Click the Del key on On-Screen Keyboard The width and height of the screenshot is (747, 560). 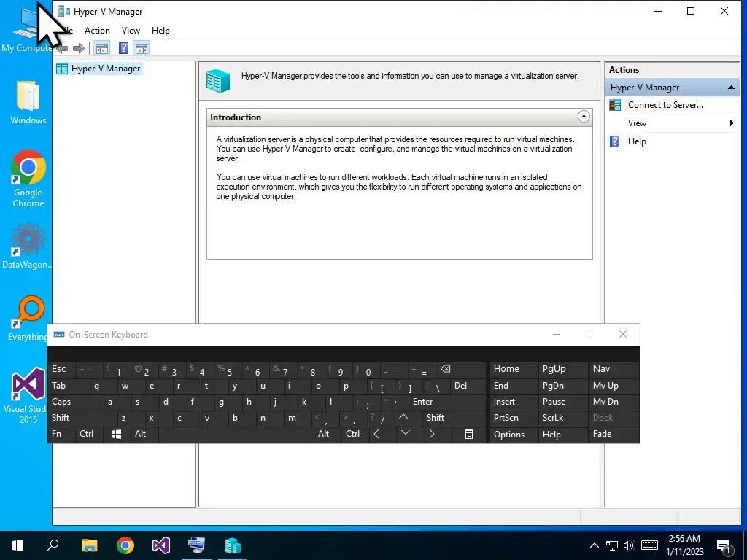click(468, 386)
